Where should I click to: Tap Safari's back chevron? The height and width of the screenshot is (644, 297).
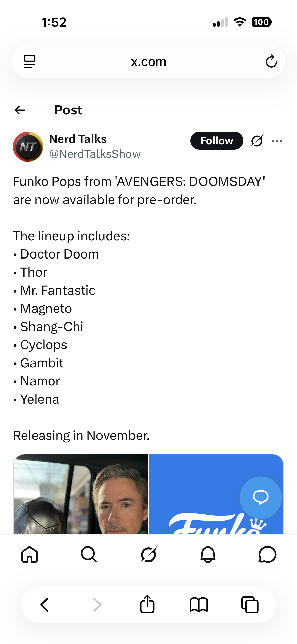click(45, 605)
